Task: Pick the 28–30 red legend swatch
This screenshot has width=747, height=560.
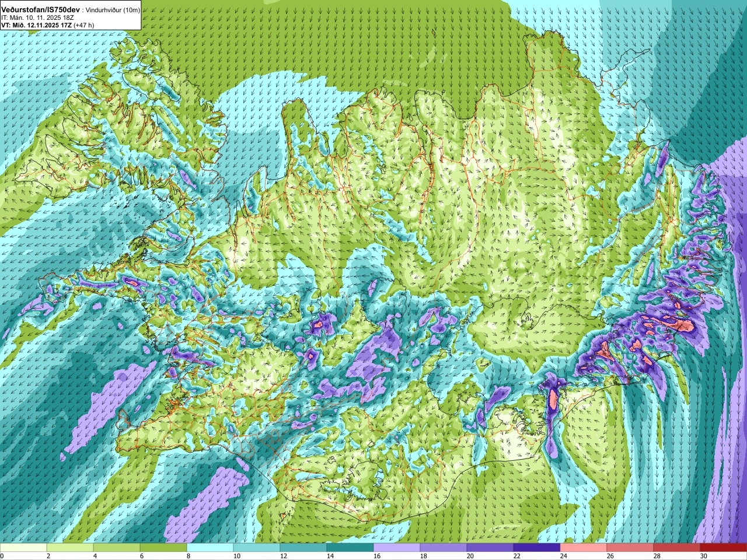Action: tap(677, 548)
